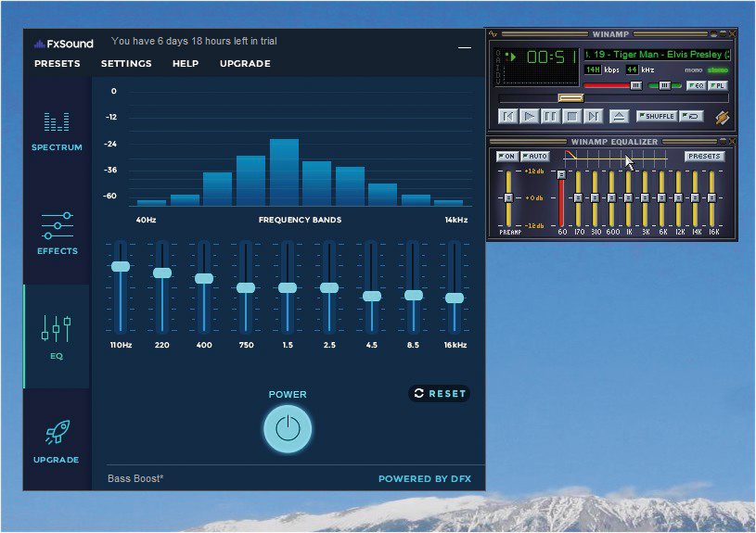
Task: Click the Bass Boost preset name
Action: pyautogui.click(x=135, y=478)
